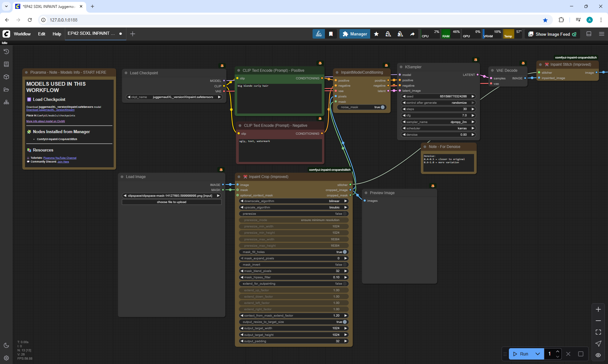Click the bookmark icon in toolbar
The width and height of the screenshot is (608, 364).
click(331, 34)
